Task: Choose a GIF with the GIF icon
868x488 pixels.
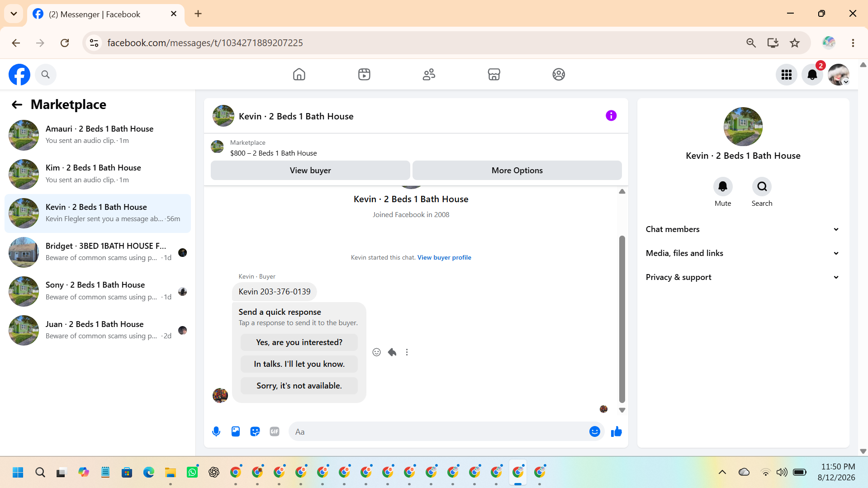Action: (275, 431)
